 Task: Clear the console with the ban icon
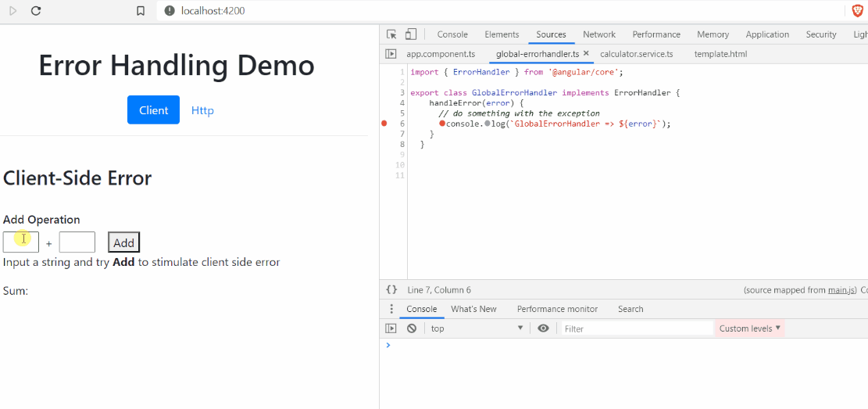[412, 328]
